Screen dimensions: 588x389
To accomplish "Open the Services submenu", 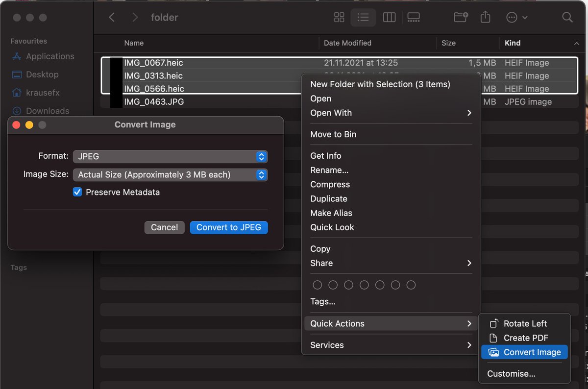I will pyautogui.click(x=327, y=345).
